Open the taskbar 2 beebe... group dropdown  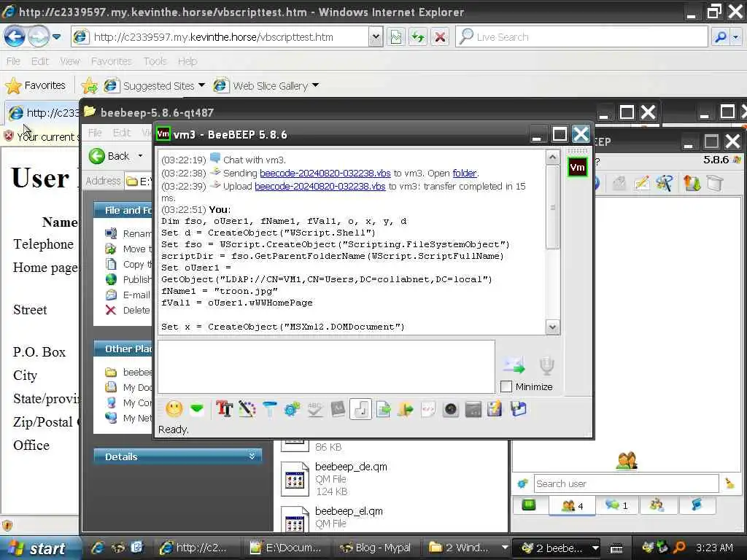tap(595, 548)
